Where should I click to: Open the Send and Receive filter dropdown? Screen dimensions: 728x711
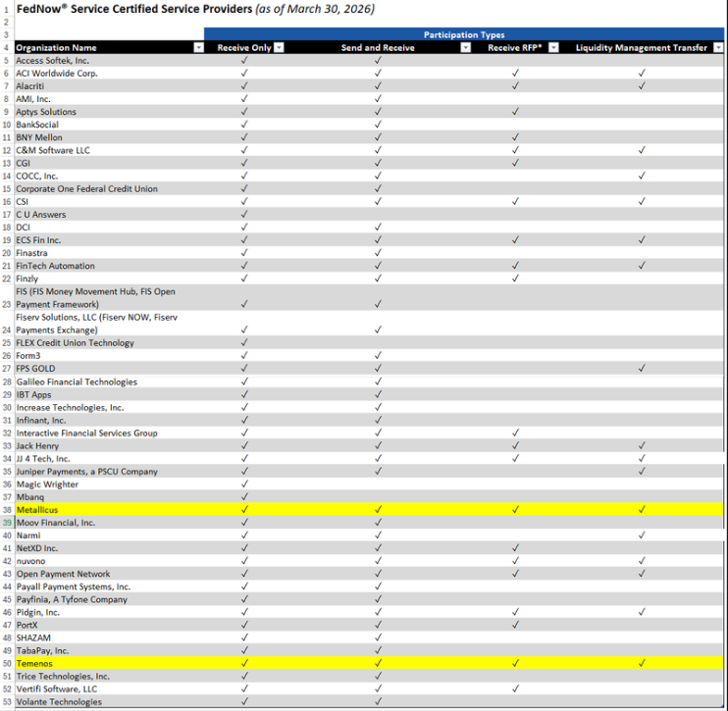tap(465, 47)
